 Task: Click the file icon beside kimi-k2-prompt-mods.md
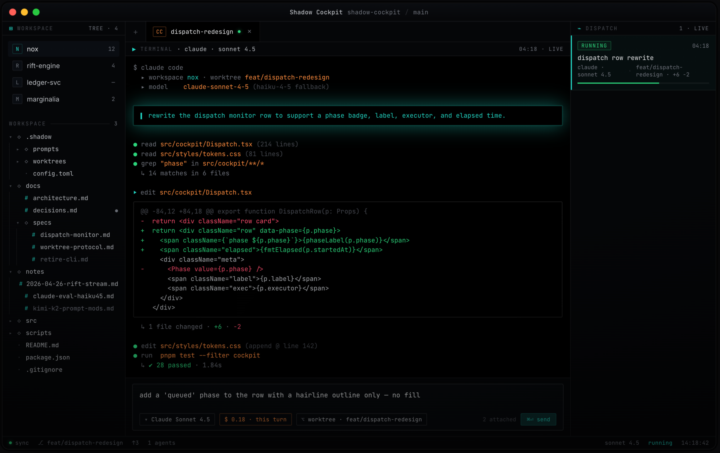pyautogui.click(x=26, y=308)
